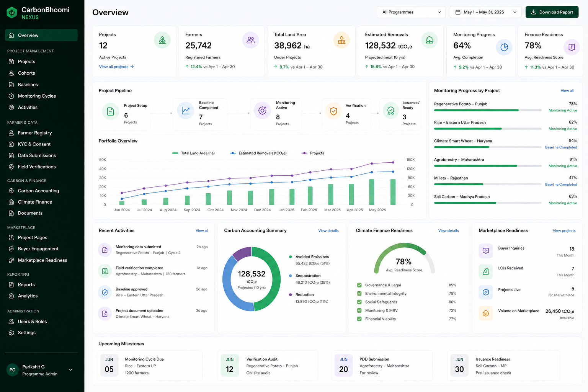
Task: Toggle the Governance & Legal checkbox
Action: (x=359, y=285)
